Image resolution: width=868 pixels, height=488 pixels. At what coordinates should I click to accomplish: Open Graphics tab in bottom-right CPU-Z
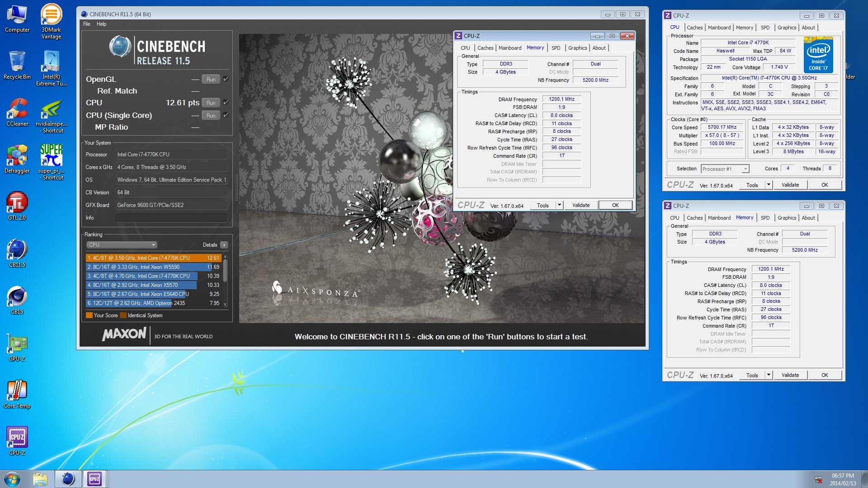[x=787, y=218]
